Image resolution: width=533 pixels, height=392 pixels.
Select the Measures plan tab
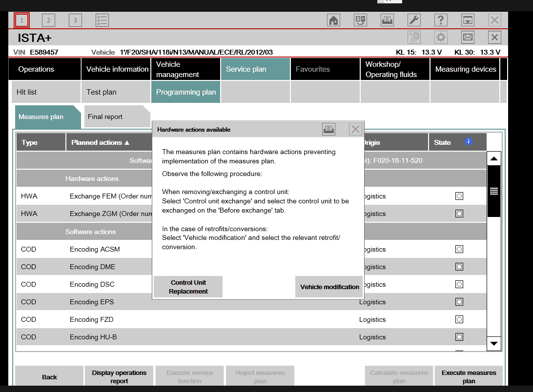[x=48, y=117]
